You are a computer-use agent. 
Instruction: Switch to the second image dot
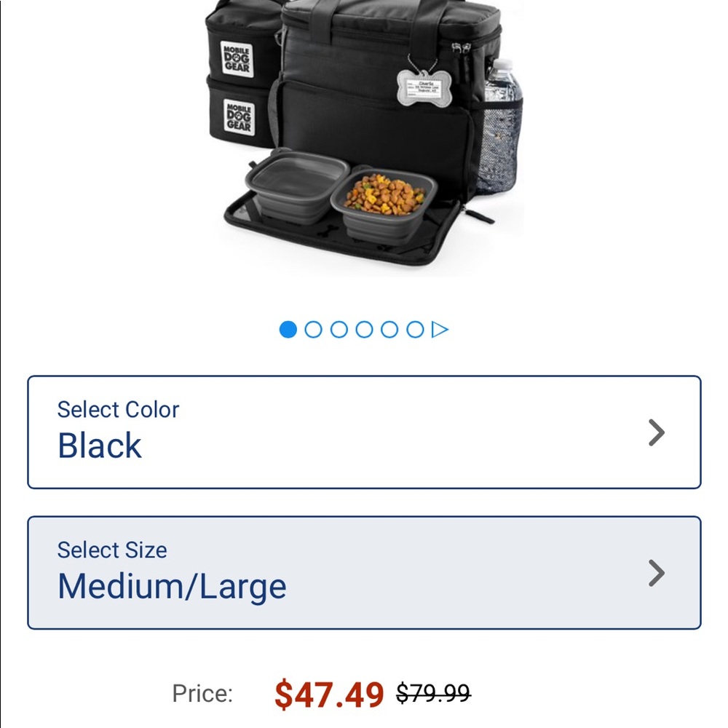313,330
